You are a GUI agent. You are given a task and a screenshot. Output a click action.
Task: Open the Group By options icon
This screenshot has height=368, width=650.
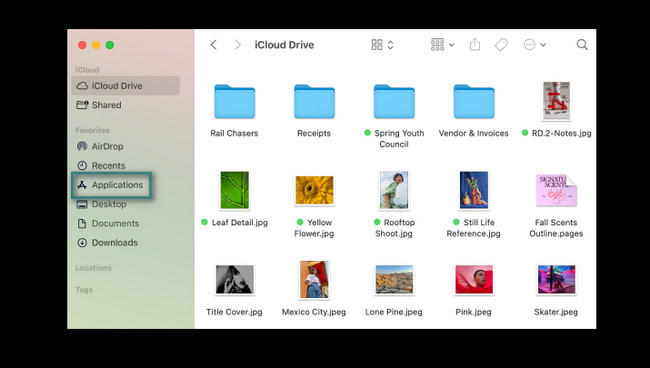tap(437, 45)
